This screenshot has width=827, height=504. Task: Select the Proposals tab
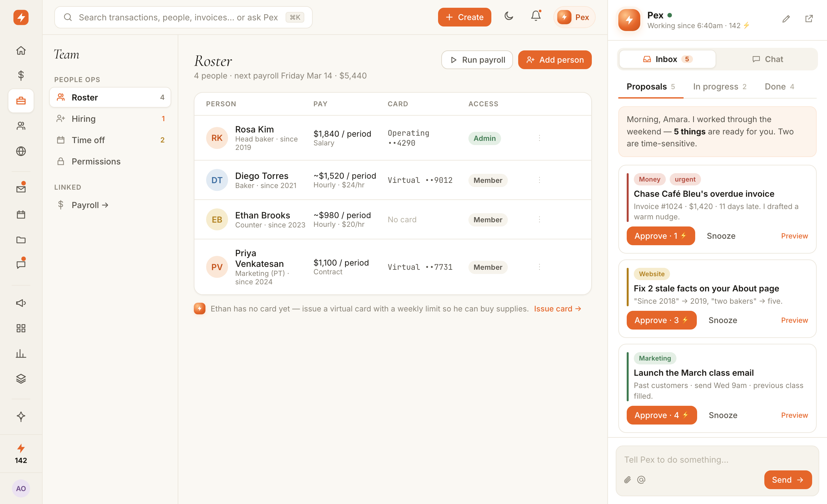click(x=651, y=87)
